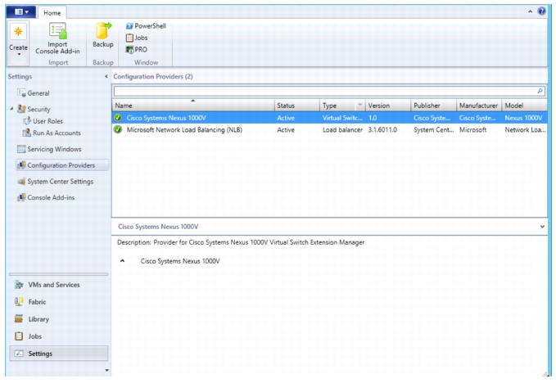
Task: Open the Type column filter dropdown
Action: (x=359, y=105)
